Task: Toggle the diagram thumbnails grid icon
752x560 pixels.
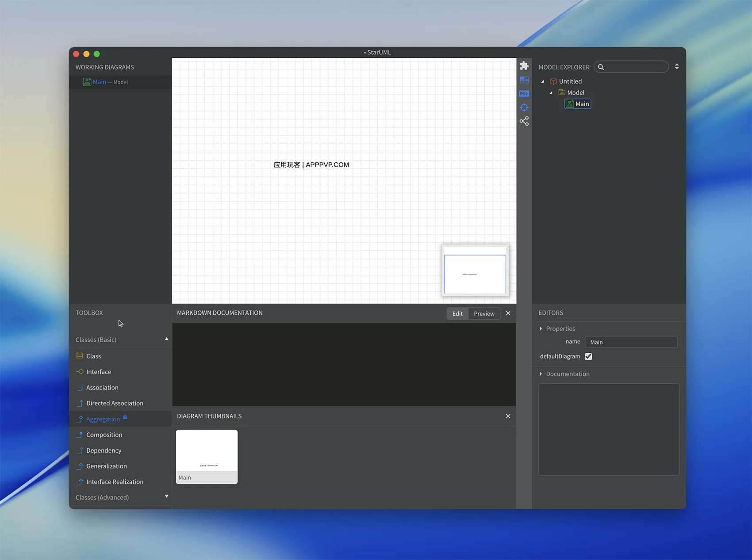Action: 524,80
